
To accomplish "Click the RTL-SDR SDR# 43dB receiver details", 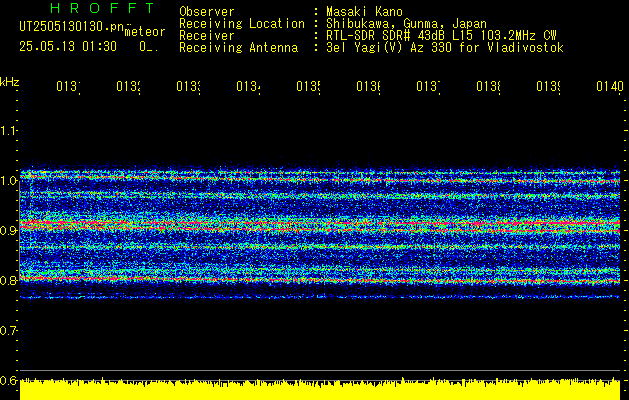I will pyautogui.click(x=441, y=36).
